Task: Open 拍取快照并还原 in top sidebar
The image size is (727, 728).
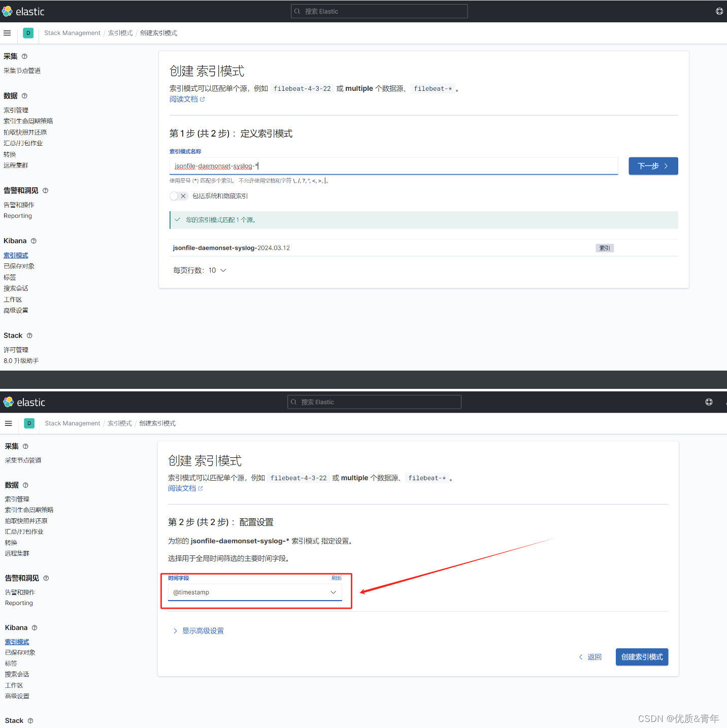Action: tap(25, 133)
